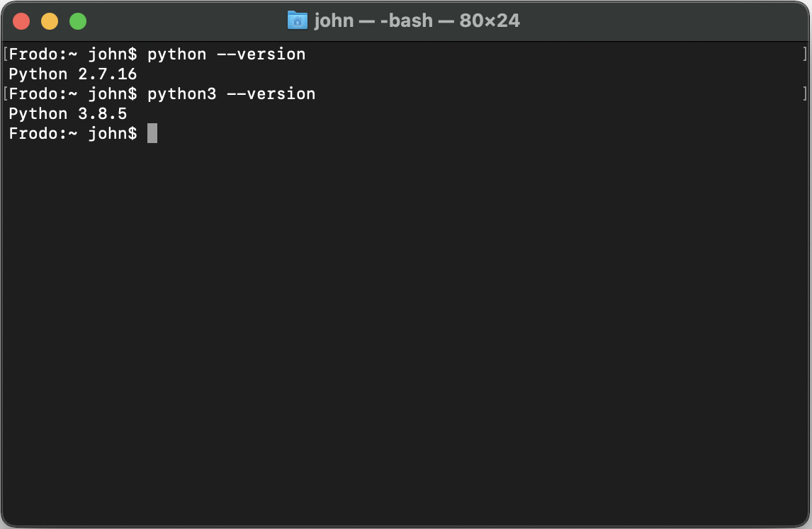Click the "python3 --version" command text
The image size is (812, 529).
click(232, 94)
